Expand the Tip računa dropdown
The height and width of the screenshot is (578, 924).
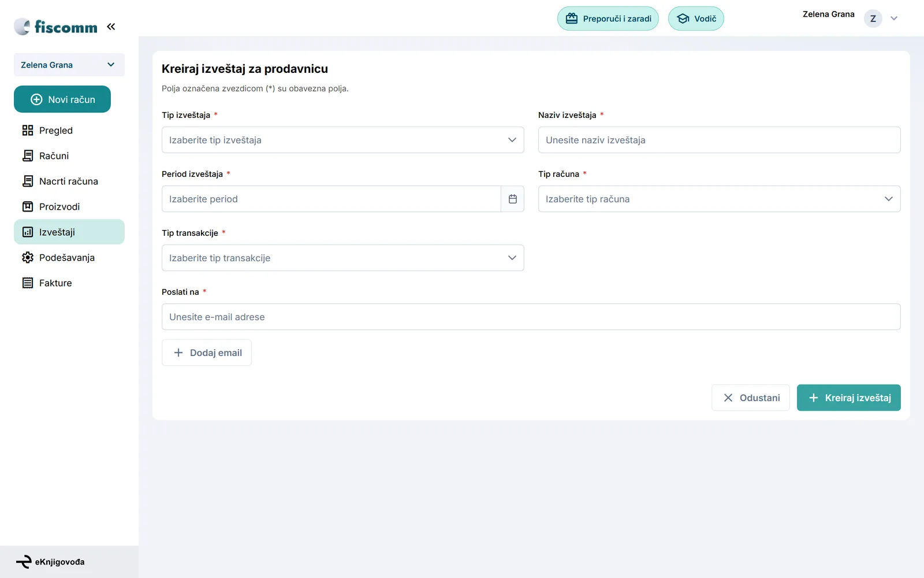pyautogui.click(x=720, y=199)
